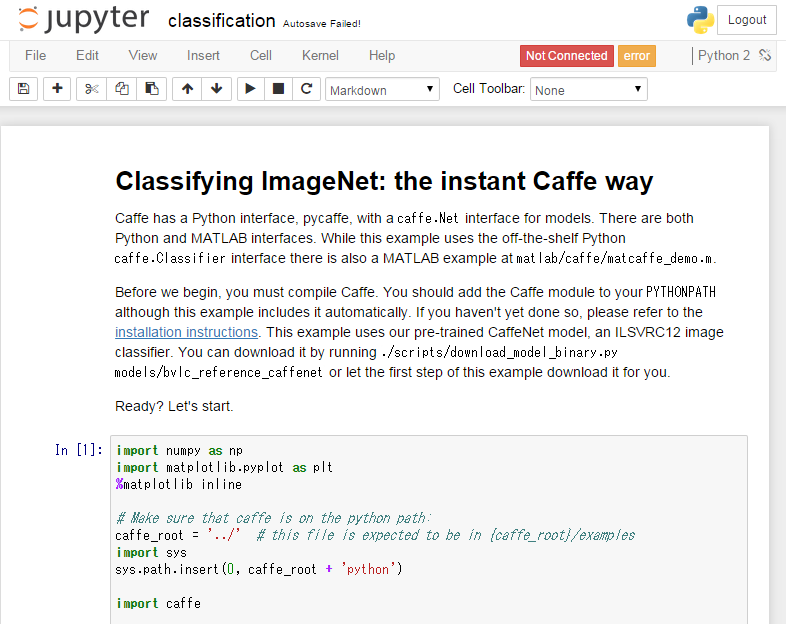Click the Python logo icon
Viewport: 786px width, 624px height.
click(700, 20)
